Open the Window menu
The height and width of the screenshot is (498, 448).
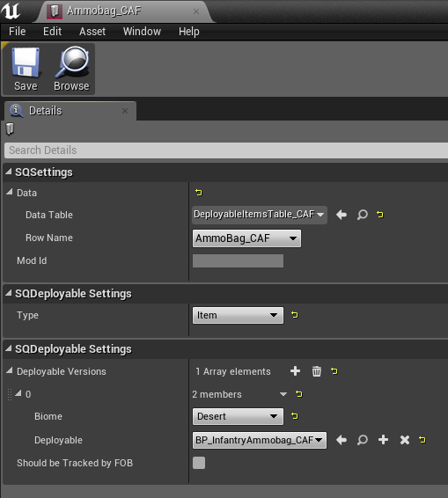click(x=142, y=32)
